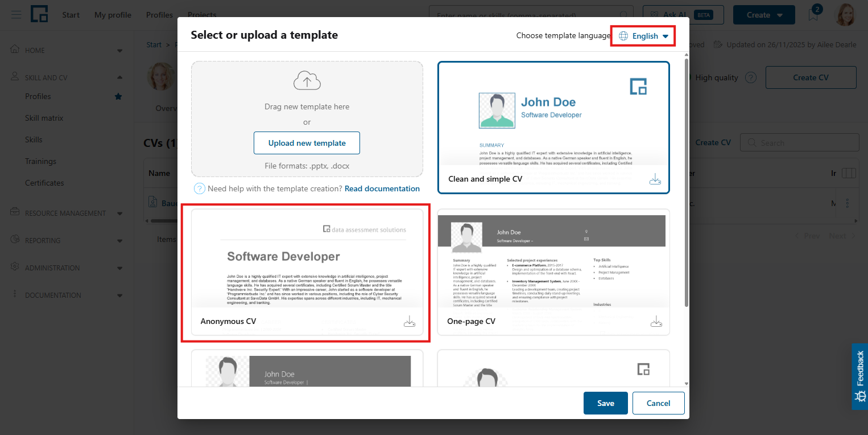Open Skills in sidebar
The width and height of the screenshot is (868, 435).
[34, 139]
